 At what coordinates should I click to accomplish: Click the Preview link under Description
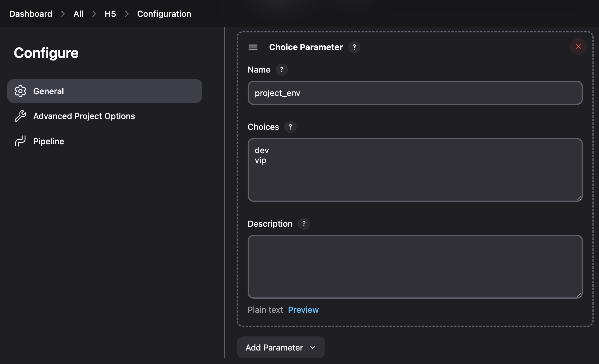pyautogui.click(x=303, y=310)
